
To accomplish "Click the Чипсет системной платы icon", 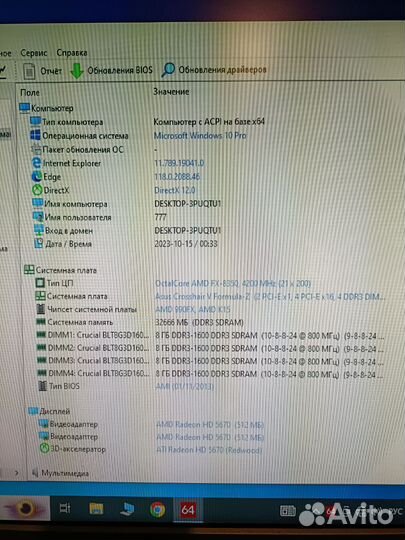I will 41,309.
